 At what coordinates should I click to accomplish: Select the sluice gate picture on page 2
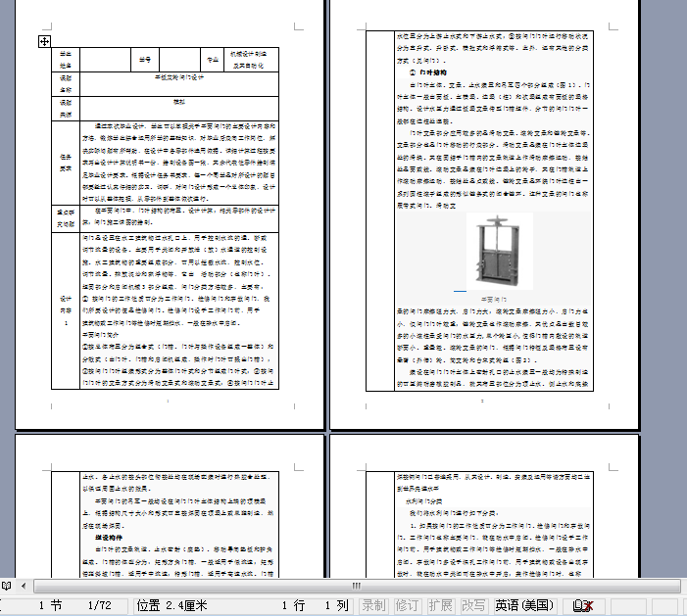click(x=500, y=251)
